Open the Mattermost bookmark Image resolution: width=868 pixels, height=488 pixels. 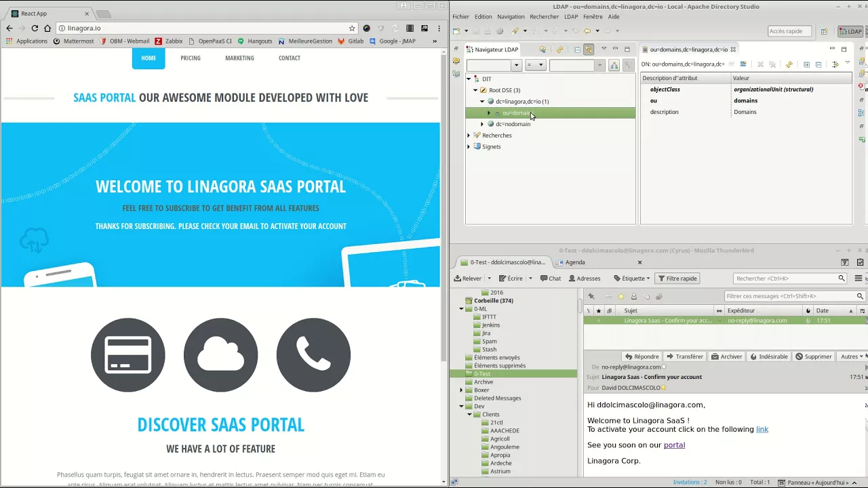click(73, 41)
